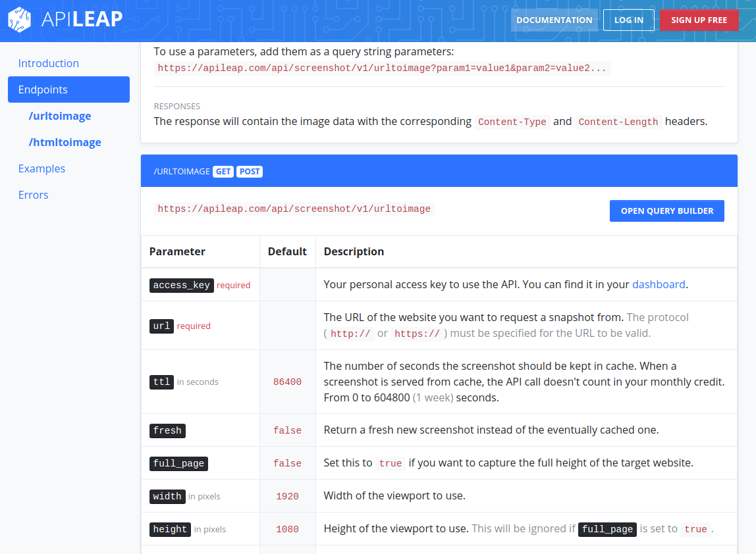Click the API Leap logo icon

[19, 20]
